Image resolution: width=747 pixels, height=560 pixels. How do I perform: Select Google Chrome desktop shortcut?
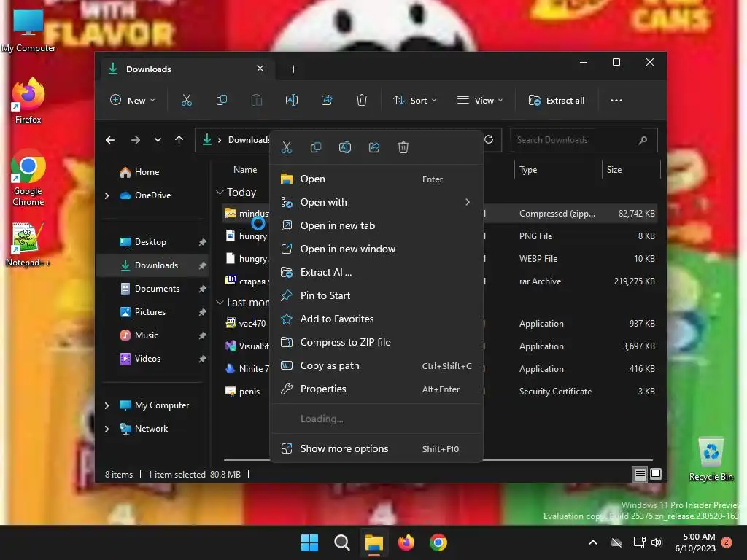click(x=28, y=178)
